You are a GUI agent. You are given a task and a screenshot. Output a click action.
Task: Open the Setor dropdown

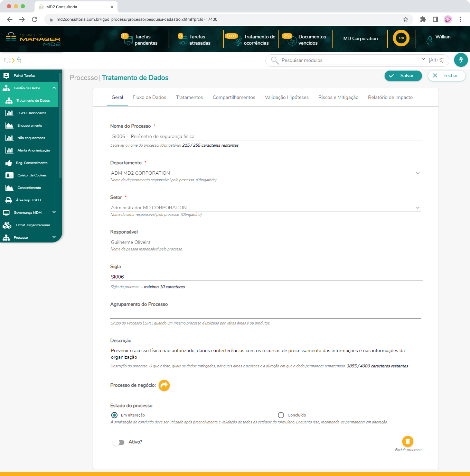[265, 208]
